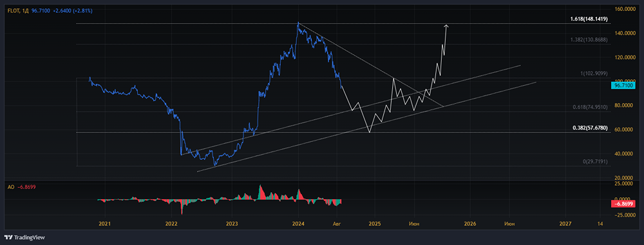This screenshot has height=245, width=644.
Task: Select the 1.382(130.8688) Fibonacci label
Action: (589, 39)
